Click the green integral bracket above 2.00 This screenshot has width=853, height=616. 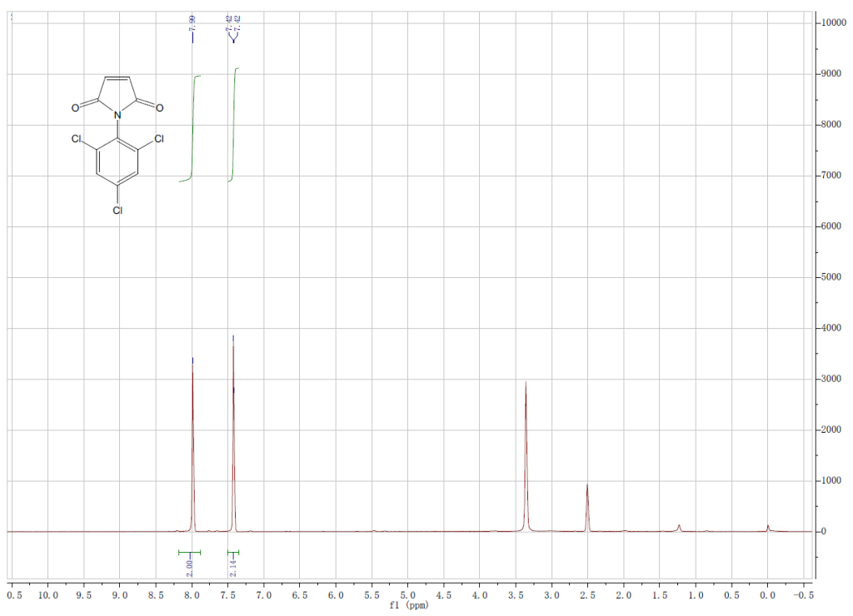189,553
